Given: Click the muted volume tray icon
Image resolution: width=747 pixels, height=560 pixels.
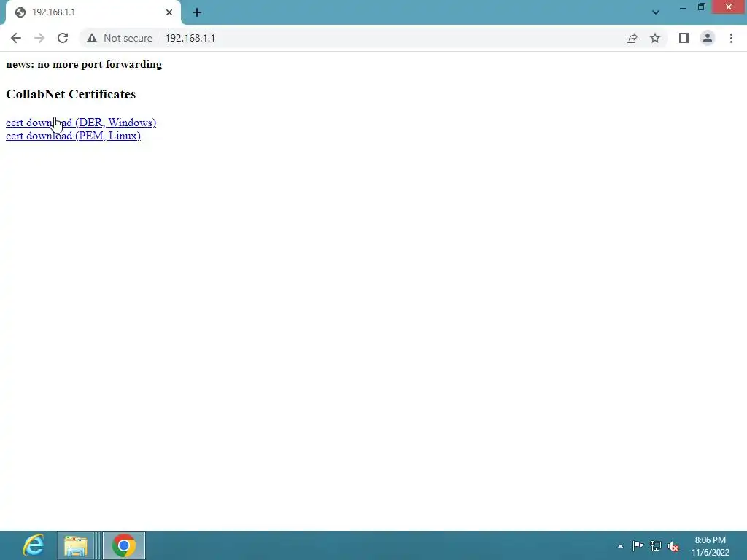Looking at the screenshot, I should (673, 546).
